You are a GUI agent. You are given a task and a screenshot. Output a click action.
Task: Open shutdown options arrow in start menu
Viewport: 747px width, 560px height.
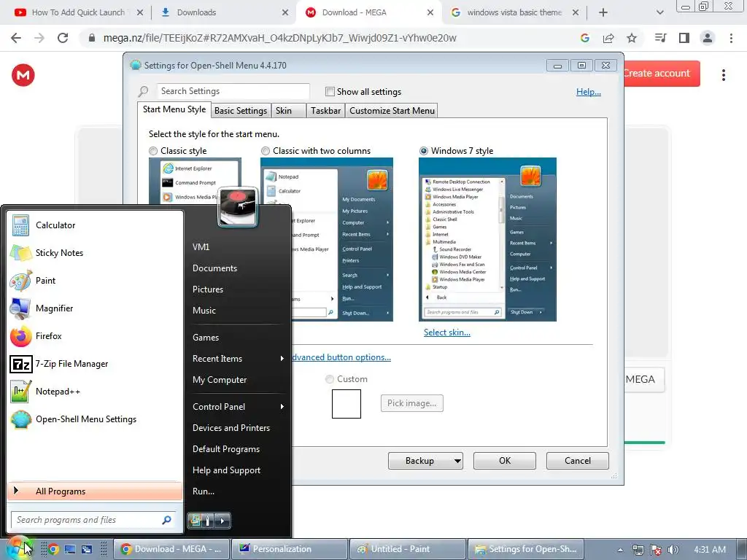pos(222,521)
